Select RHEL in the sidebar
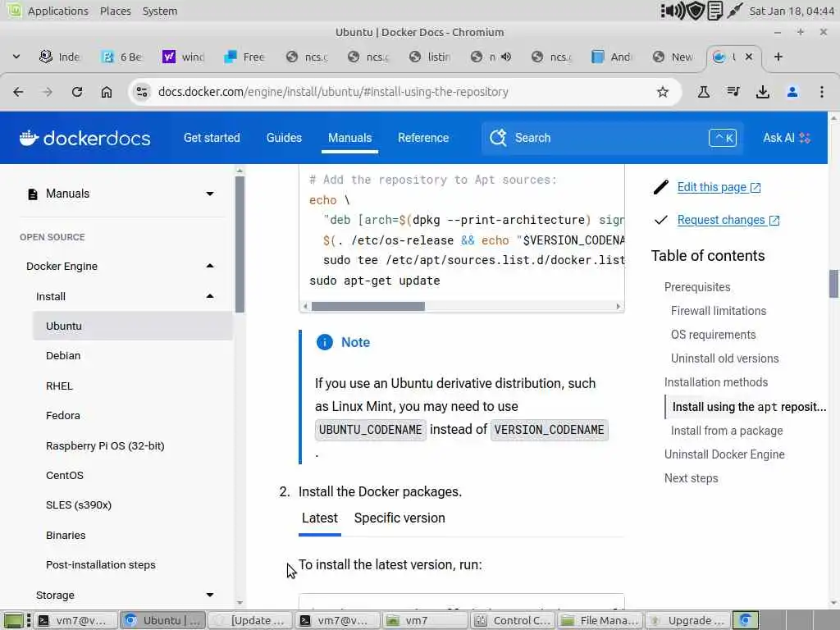Image resolution: width=840 pixels, height=630 pixels. click(59, 386)
